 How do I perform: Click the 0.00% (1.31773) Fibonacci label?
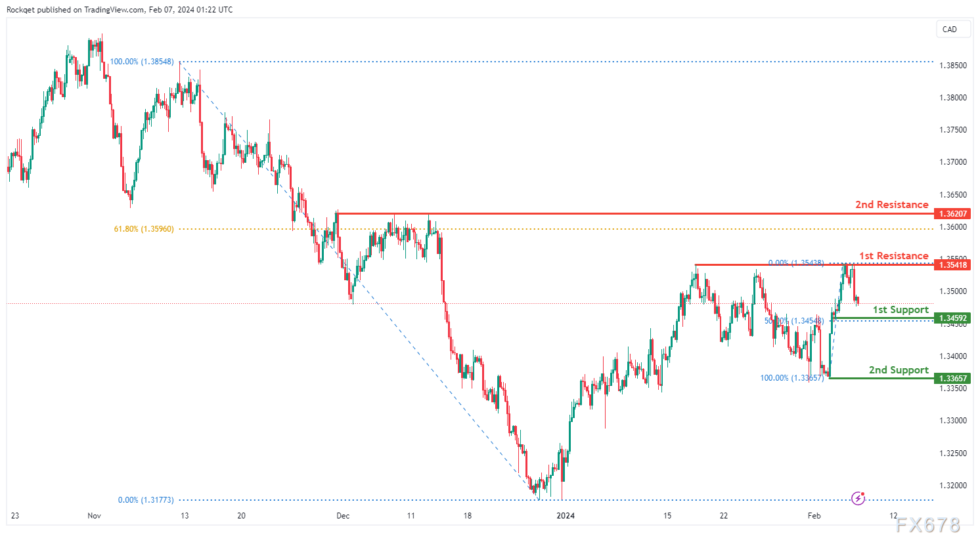(146, 500)
